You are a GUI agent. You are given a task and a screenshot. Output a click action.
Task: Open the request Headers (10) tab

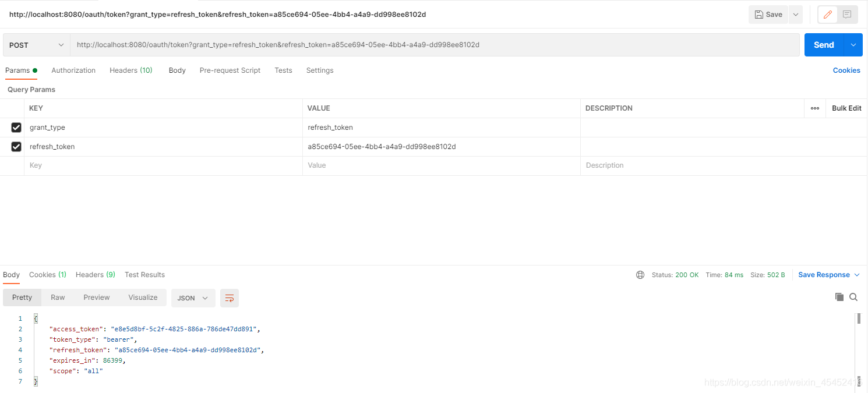[x=131, y=70]
